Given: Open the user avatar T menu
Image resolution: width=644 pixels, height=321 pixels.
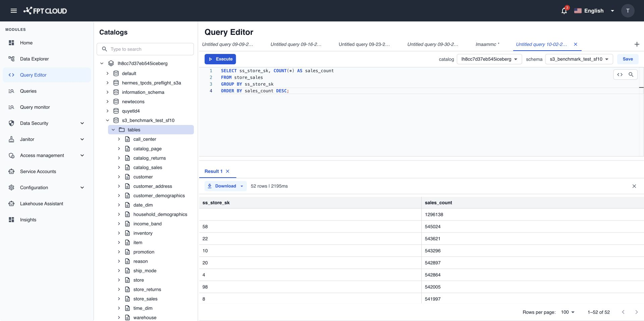Looking at the screenshot, I should coord(628,11).
